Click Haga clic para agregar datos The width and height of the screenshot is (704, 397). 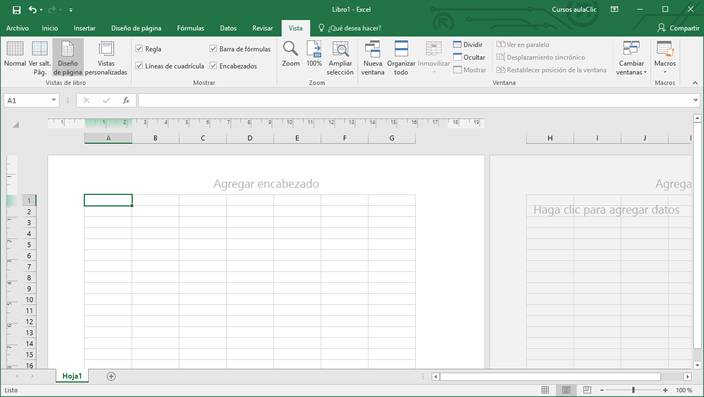606,210
